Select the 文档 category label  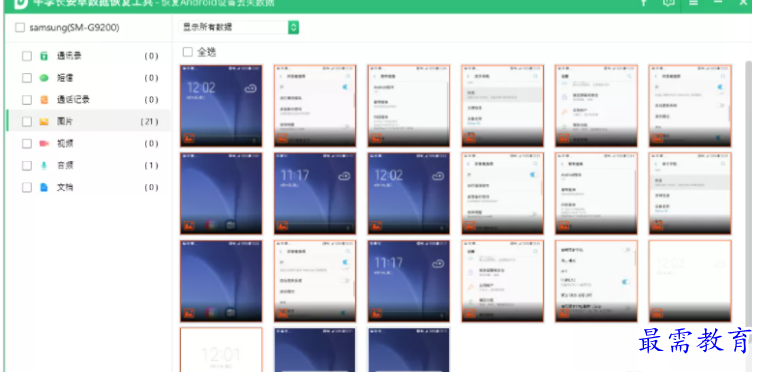tap(65, 187)
